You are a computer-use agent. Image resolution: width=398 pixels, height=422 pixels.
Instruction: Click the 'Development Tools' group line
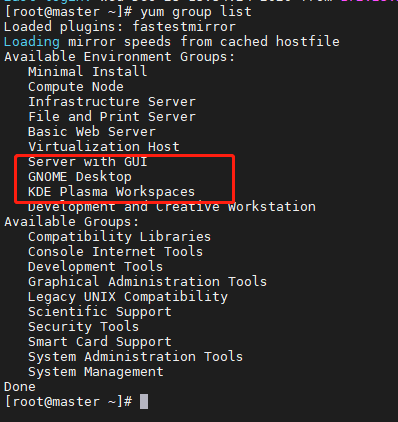(96, 267)
